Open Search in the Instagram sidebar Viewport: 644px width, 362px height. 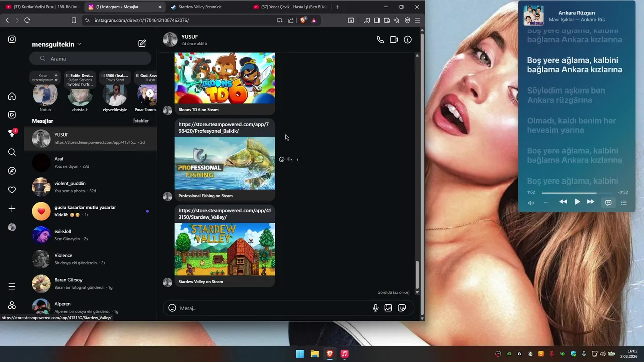click(x=12, y=152)
